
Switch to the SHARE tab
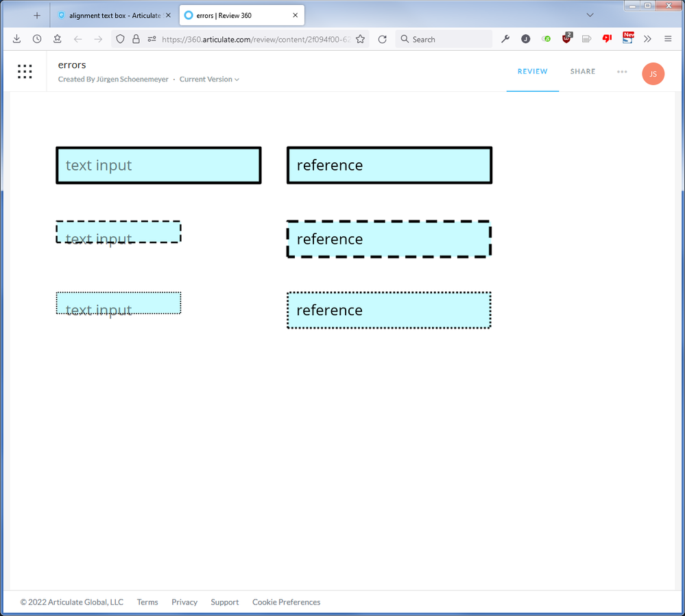[x=583, y=71]
